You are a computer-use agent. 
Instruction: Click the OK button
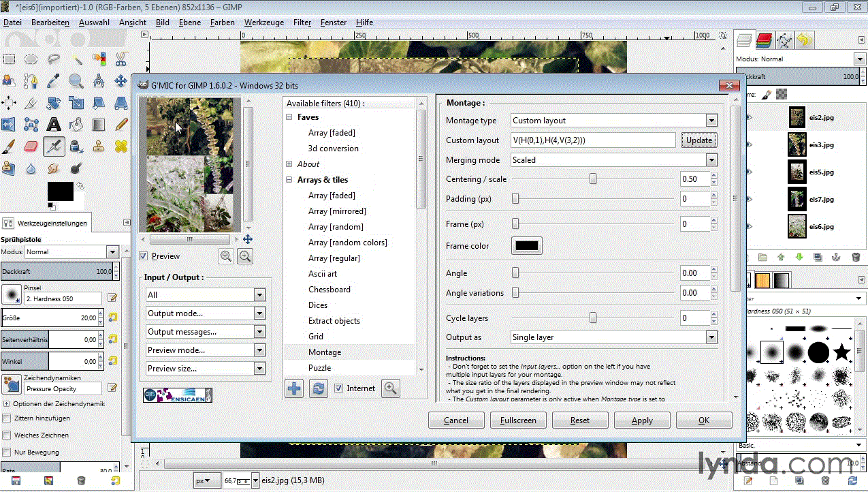704,420
